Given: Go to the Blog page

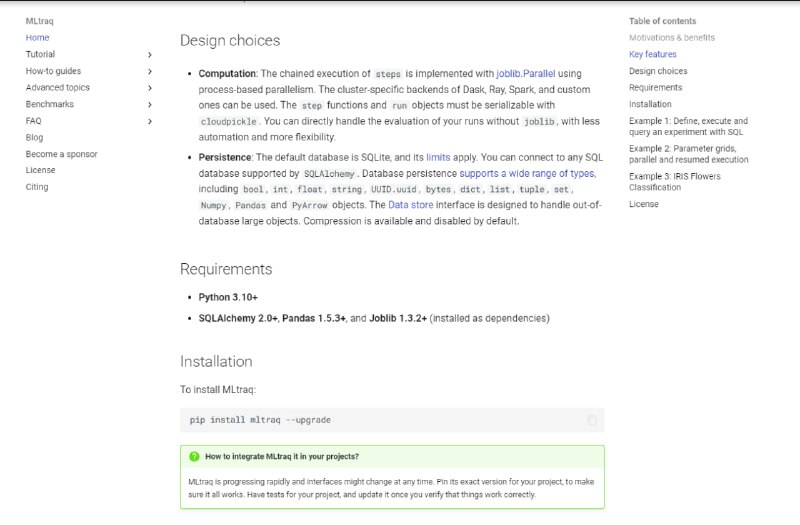Looking at the screenshot, I should tap(34, 137).
